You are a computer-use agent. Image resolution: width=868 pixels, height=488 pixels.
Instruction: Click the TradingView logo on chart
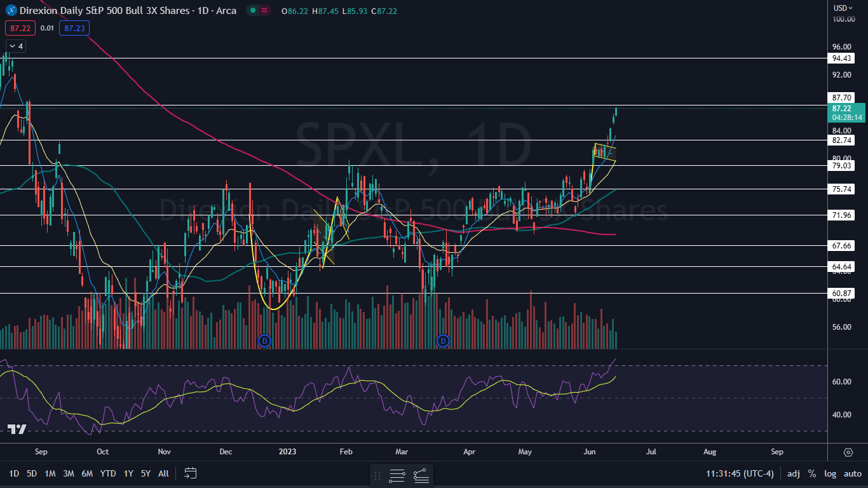[x=17, y=430]
